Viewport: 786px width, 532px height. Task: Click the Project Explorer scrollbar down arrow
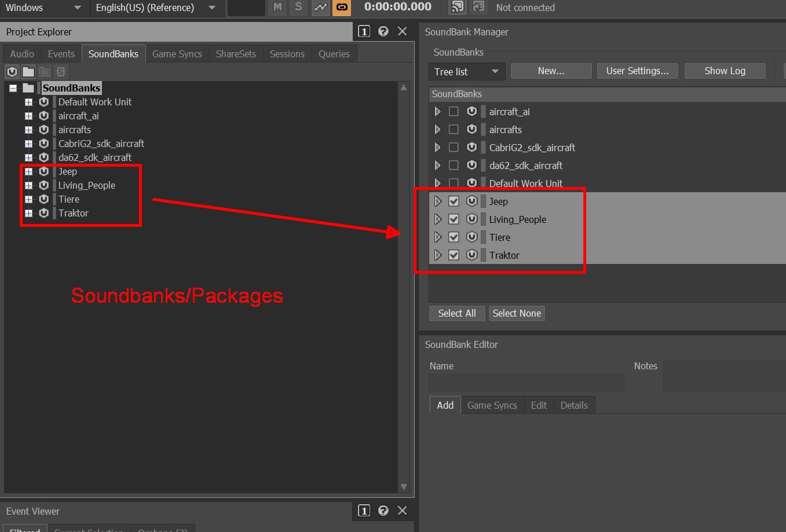pyautogui.click(x=404, y=487)
